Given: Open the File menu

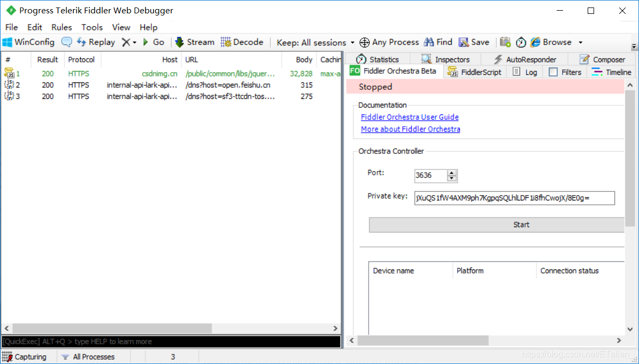Looking at the screenshot, I should tap(11, 27).
